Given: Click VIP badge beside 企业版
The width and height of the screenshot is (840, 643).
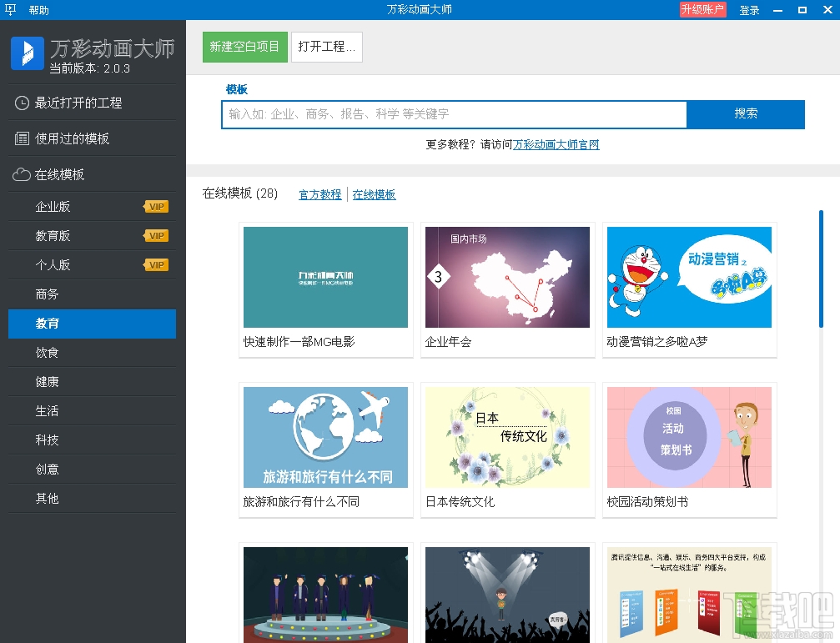Looking at the screenshot, I should (157, 207).
